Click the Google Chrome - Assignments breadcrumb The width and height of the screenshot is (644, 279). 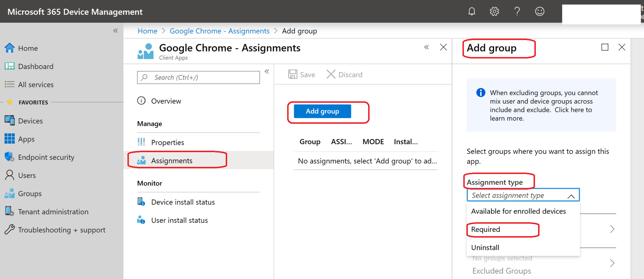220,31
